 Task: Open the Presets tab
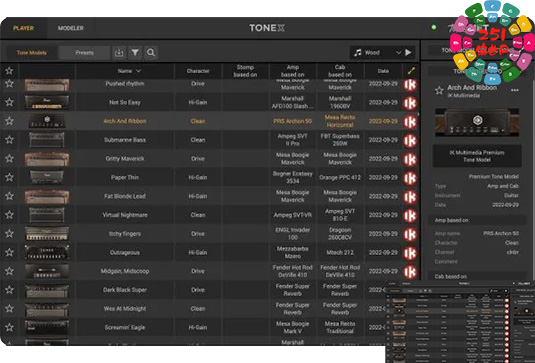(84, 53)
